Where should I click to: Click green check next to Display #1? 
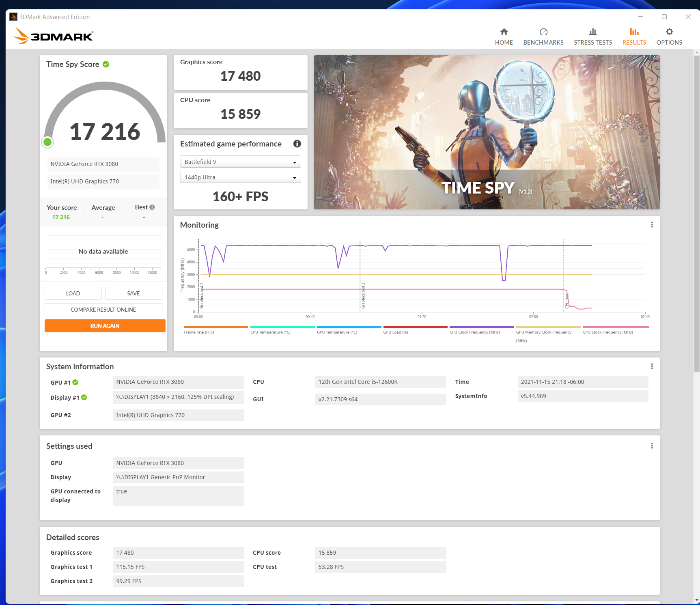pyautogui.click(x=84, y=397)
